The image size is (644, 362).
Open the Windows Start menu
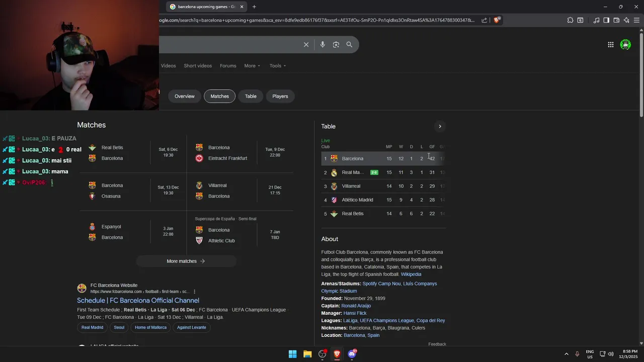(x=292, y=354)
